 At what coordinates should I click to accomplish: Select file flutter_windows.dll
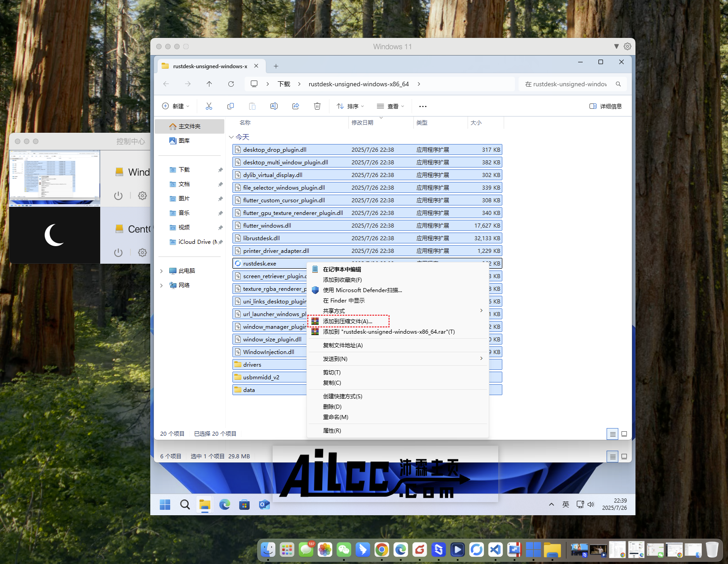367,225
